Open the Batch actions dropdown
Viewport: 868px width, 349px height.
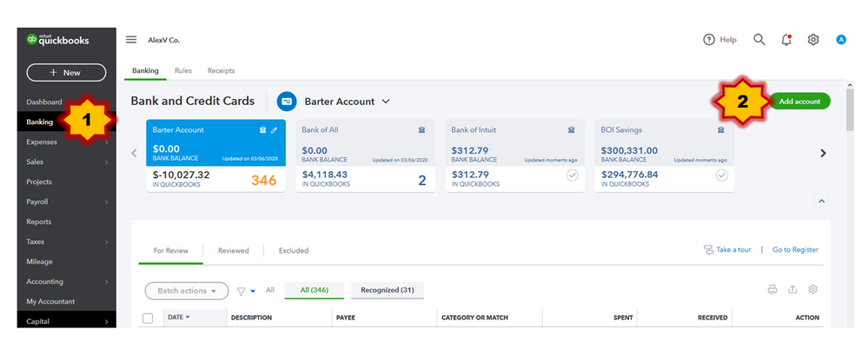click(x=187, y=291)
